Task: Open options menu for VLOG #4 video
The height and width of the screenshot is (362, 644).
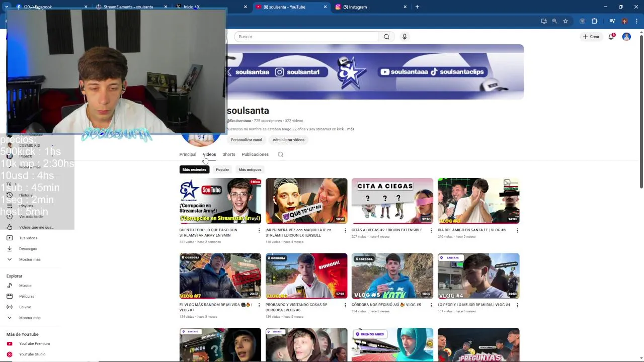Action: (517, 305)
